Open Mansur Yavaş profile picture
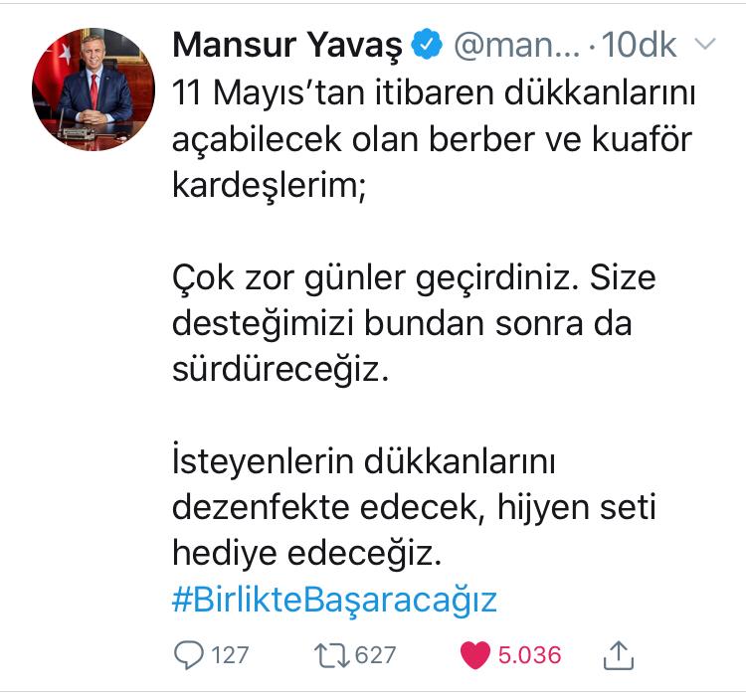Viewport: 746px width, 700px height. (x=93, y=89)
